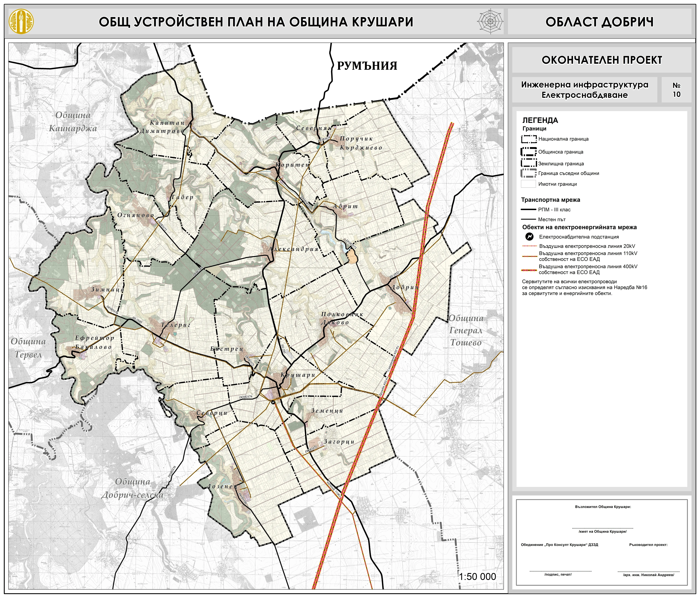Click the Обекти на електроенергийната мрежа heading
700x598 pixels.
click(579, 227)
